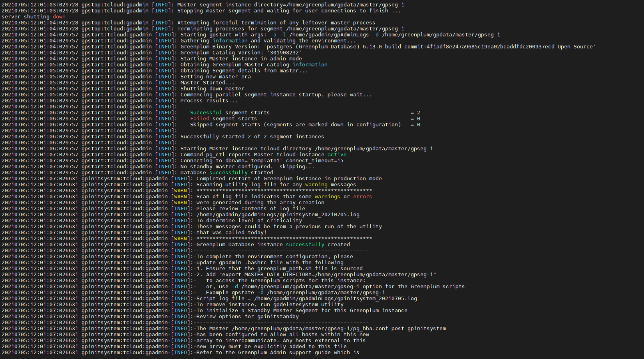This screenshot has width=644, height=359.
Task: Click 'To remove instance, run gpdeletesystem utility'
Action: [270, 304]
